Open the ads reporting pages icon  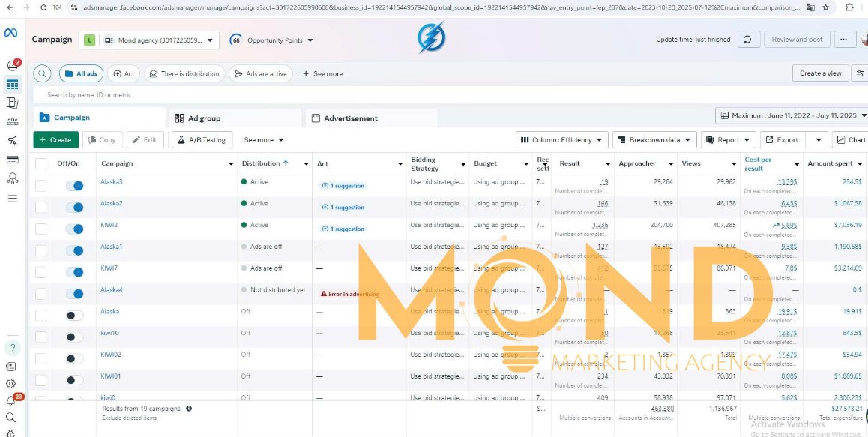coord(12,103)
